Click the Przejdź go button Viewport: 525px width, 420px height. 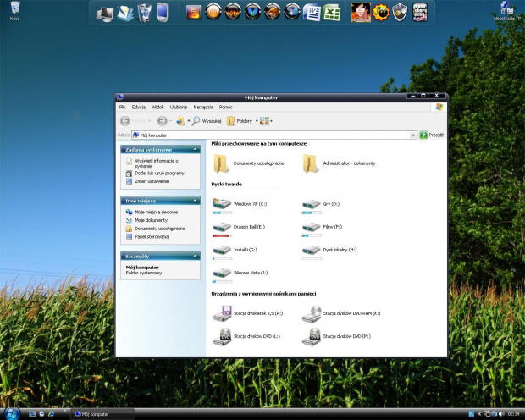tap(432, 135)
